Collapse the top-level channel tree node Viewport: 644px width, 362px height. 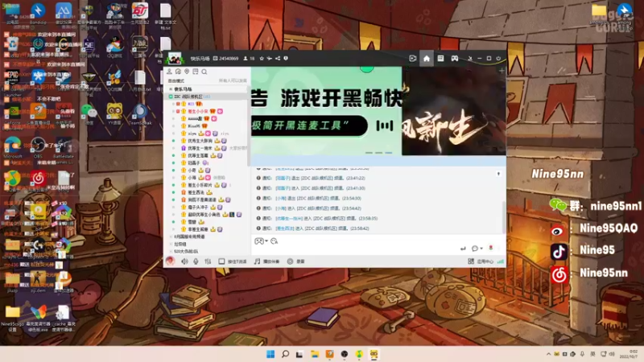coord(171,89)
